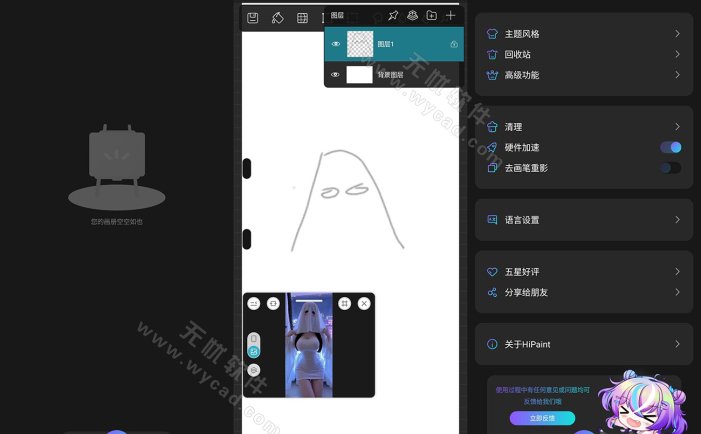The image size is (701, 434).
Task: Hide 图层1 using its eye icon
Action: (336, 44)
